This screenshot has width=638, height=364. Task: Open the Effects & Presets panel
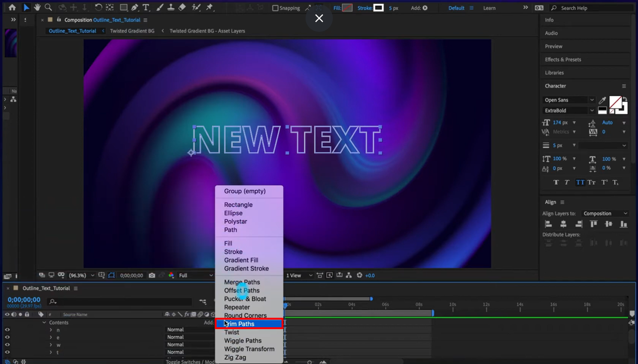[x=563, y=59]
